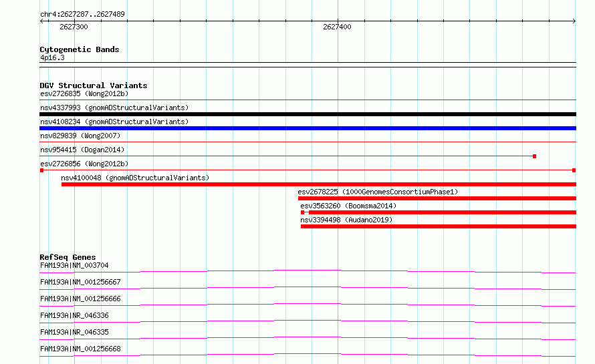
Task: Select the 4p16.3 band label
Action: coord(52,57)
